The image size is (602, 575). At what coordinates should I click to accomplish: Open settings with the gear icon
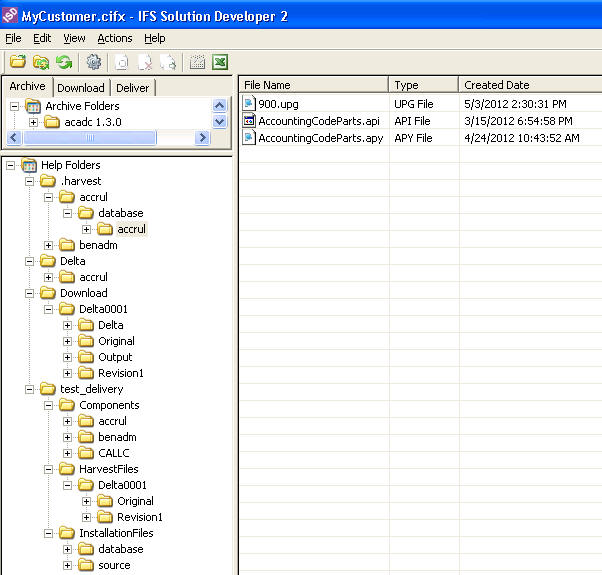[93, 62]
